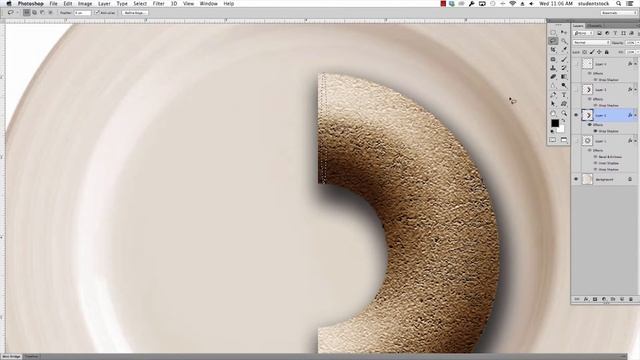Add a layer style via fx button
Screen dimensions: 640x360
click(586, 299)
